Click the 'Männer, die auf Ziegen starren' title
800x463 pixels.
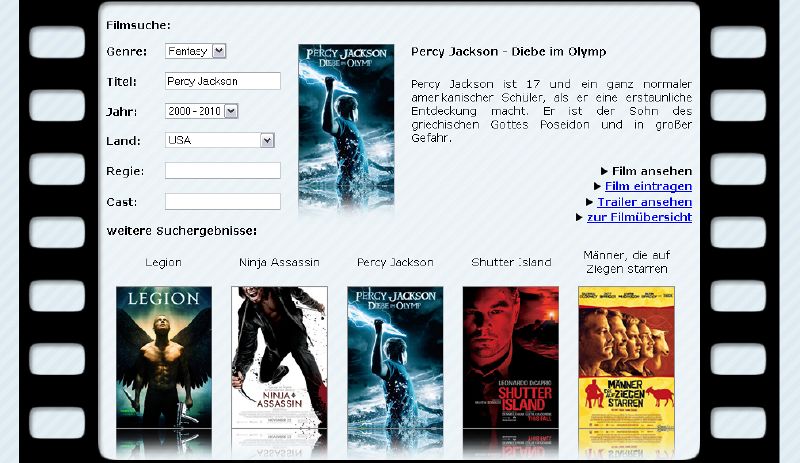tap(627, 262)
